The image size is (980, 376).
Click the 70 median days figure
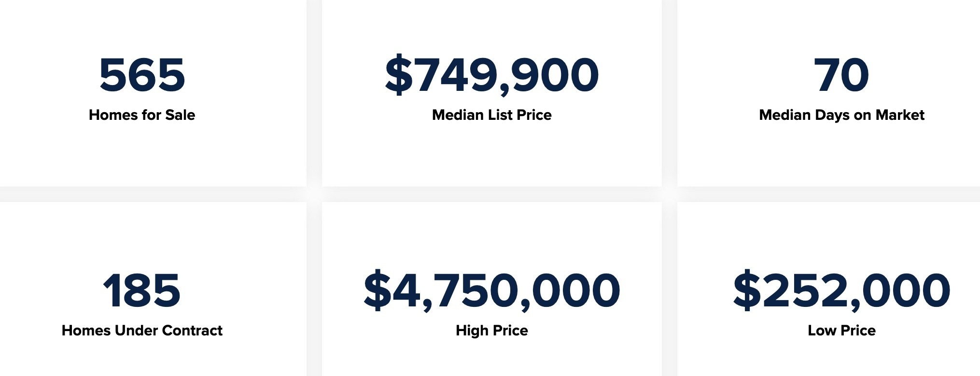pyautogui.click(x=841, y=75)
